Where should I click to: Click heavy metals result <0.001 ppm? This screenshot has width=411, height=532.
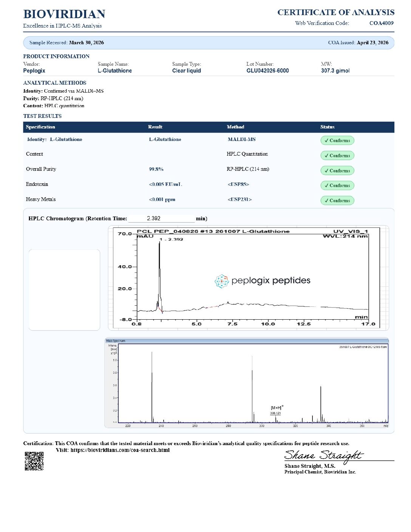click(162, 199)
